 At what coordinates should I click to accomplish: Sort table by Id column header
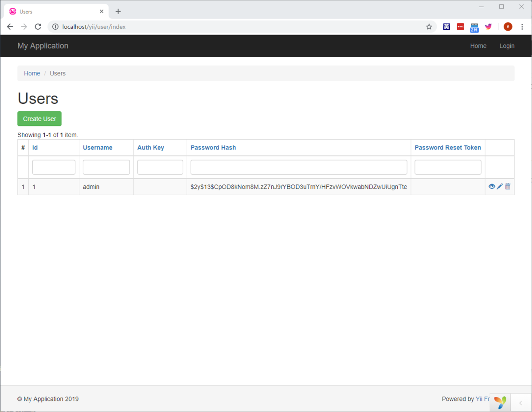click(x=35, y=148)
